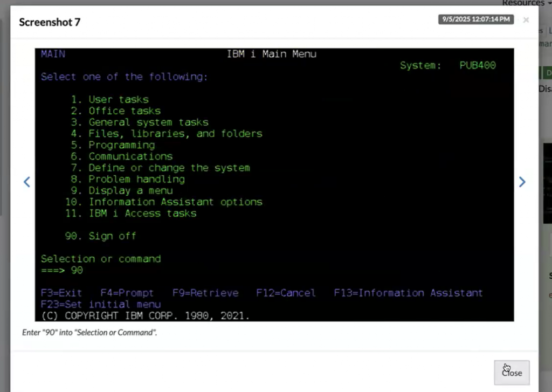Choose '4. Files, libraries, and folders'
Image resolution: width=552 pixels, height=392 pixels.
(167, 133)
